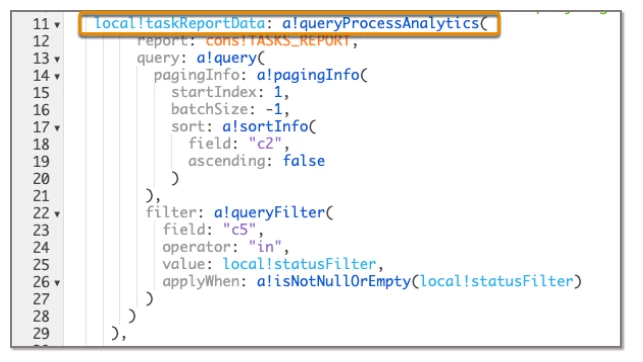This screenshot has width=643, height=362.
Task: Select line number 24 in the gutter
Action: tap(41, 248)
